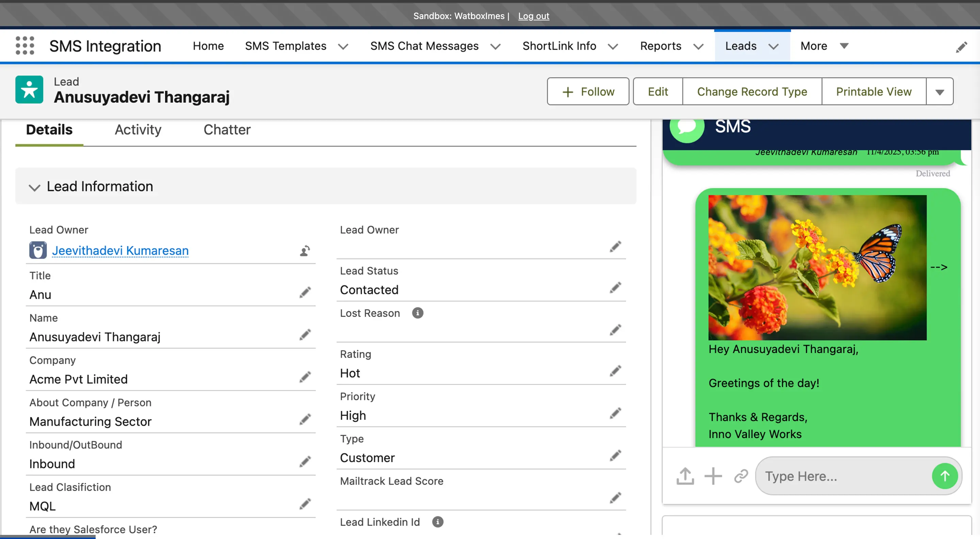Click the Jeevithadevi Kumaresan owner avatar
This screenshot has height=539, width=980.
[38, 251]
